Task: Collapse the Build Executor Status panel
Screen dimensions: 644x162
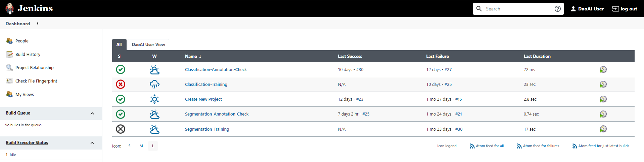Action: click(x=92, y=143)
